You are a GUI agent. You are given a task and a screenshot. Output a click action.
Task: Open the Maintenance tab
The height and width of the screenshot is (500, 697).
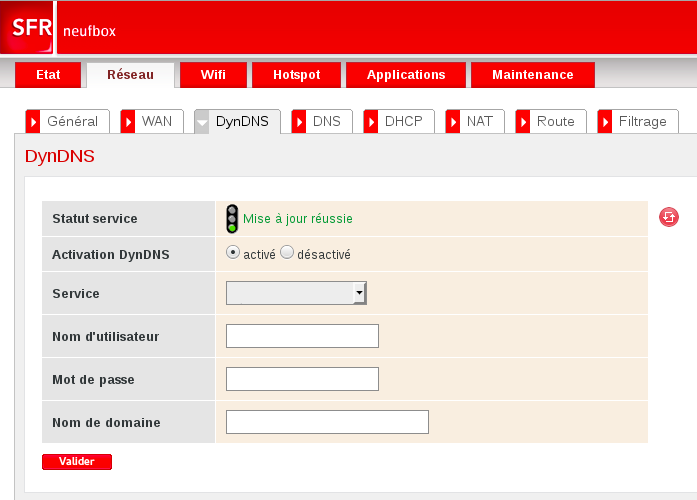(533, 75)
